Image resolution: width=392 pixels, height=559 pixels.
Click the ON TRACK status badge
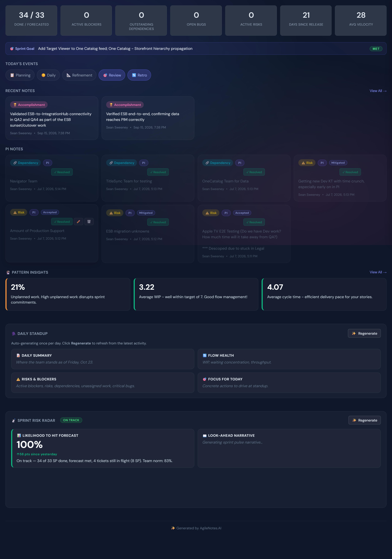click(71, 420)
